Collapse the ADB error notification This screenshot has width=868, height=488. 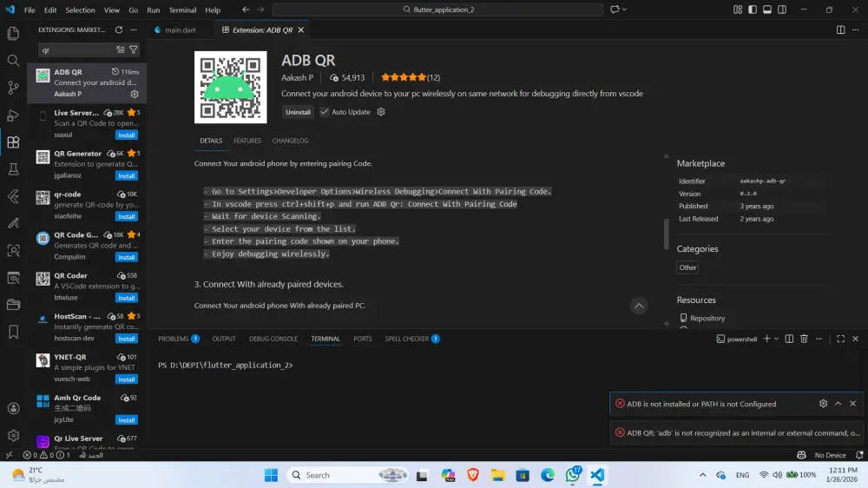(x=838, y=404)
